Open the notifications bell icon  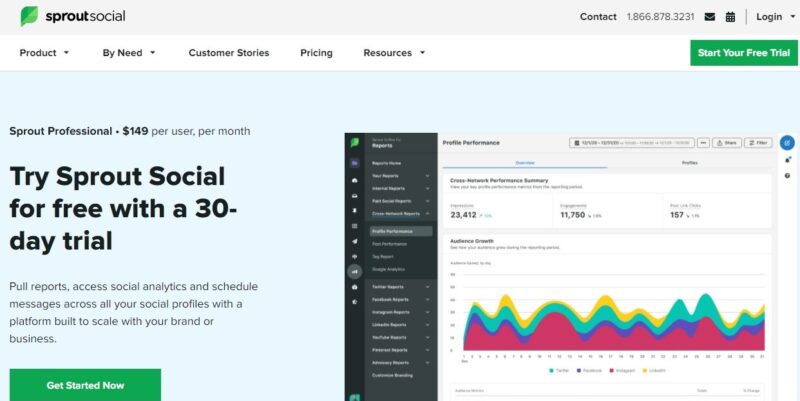[x=787, y=160]
